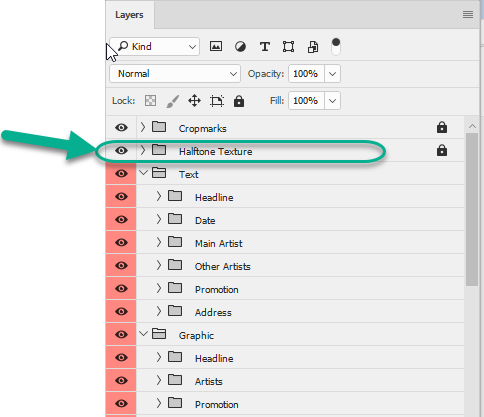Filter layers by pixel layers icon
The image size is (484, 417).
216,46
